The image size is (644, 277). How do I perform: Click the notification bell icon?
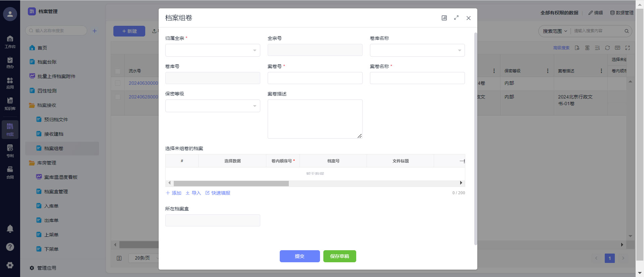click(x=10, y=229)
